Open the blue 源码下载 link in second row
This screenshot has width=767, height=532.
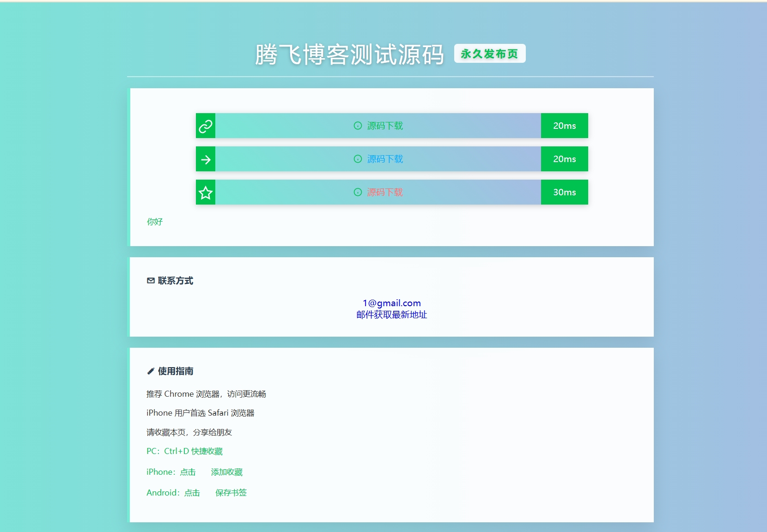(x=385, y=159)
